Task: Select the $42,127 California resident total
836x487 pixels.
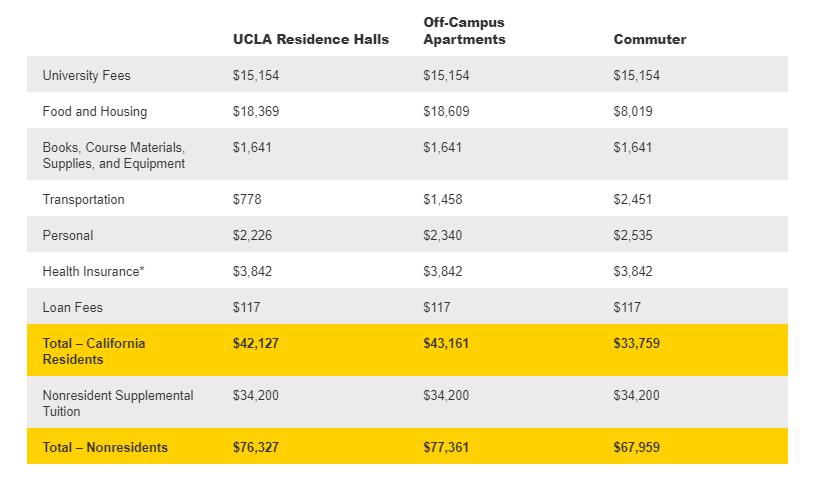Action: coord(255,343)
